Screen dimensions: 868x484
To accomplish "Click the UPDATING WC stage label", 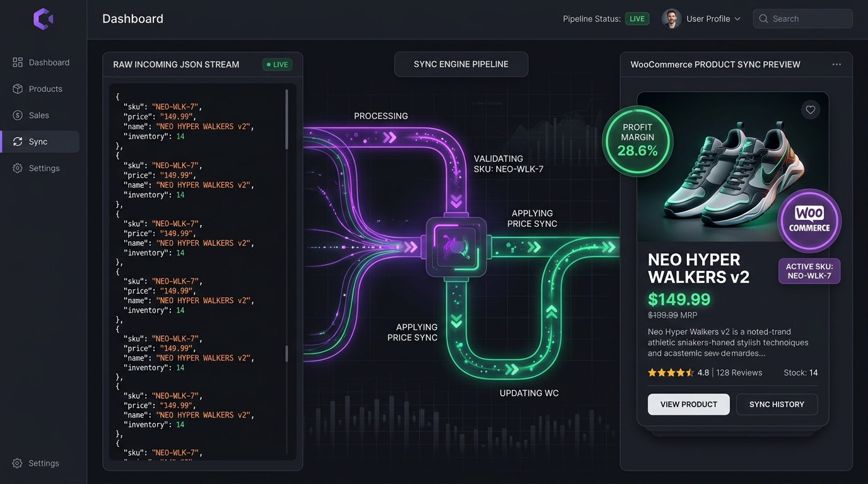I will (529, 393).
